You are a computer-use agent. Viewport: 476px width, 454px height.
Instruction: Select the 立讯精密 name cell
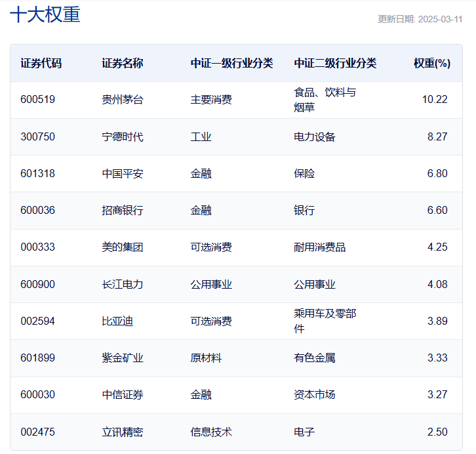coord(123,432)
